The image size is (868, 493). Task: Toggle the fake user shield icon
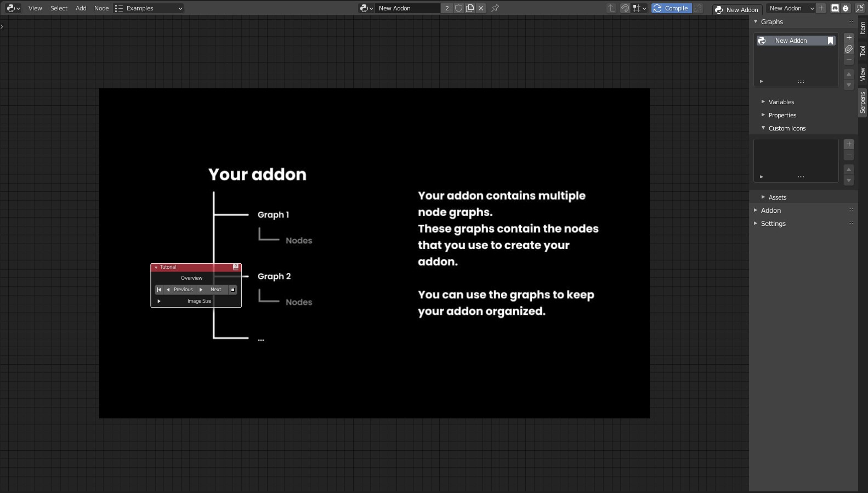(459, 8)
